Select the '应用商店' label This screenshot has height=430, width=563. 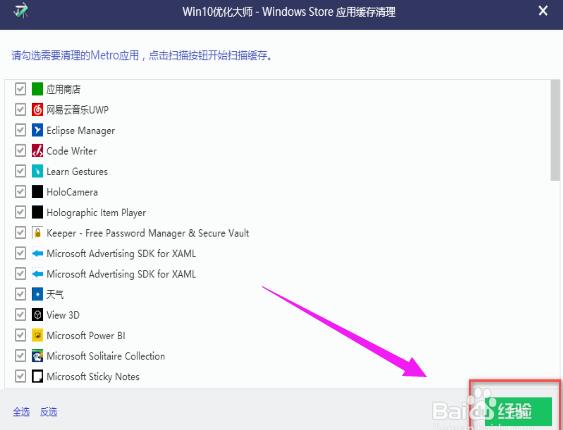coord(64,89)
